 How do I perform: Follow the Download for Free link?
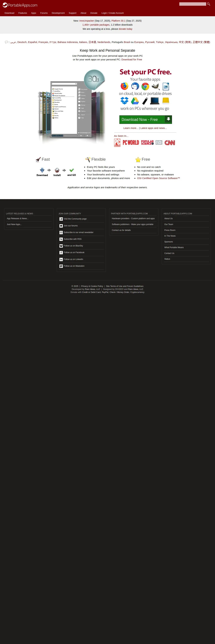(132, 60)
